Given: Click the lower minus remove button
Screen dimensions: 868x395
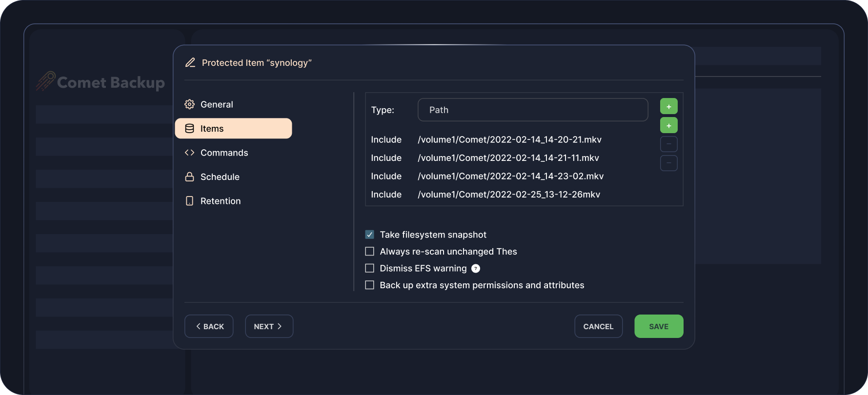Looking at the screenshot, I should [x=668, y=163].
